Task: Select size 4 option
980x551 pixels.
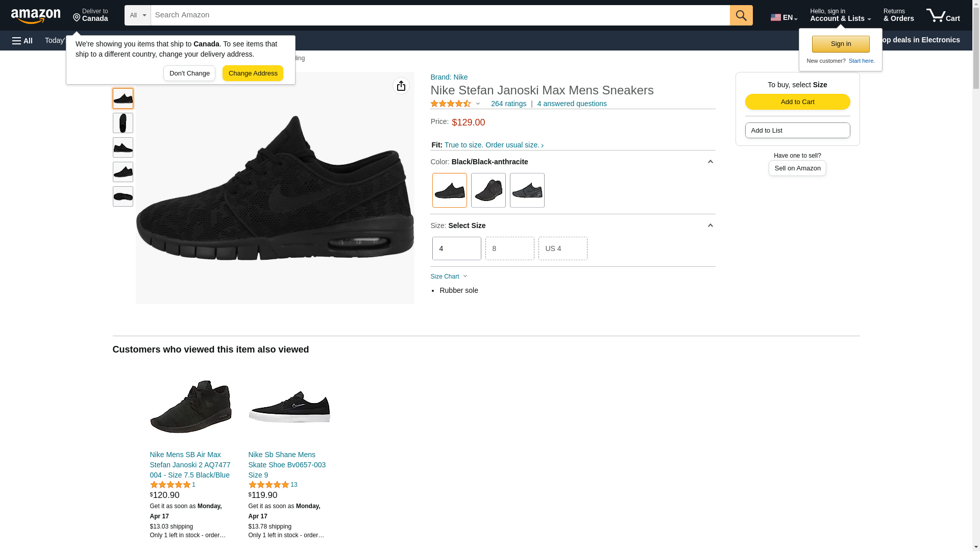Action: point(456,248)
